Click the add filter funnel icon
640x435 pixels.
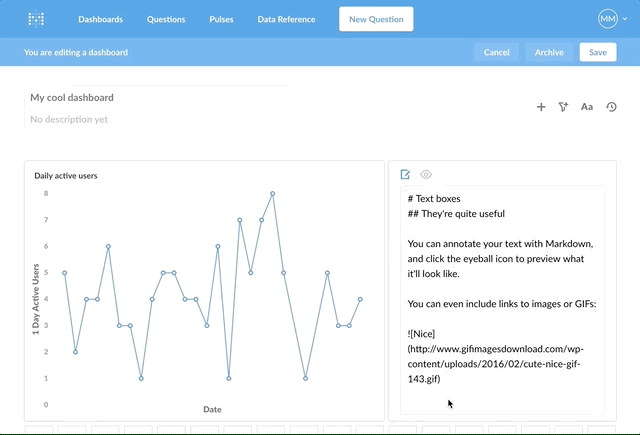(564, 107)
